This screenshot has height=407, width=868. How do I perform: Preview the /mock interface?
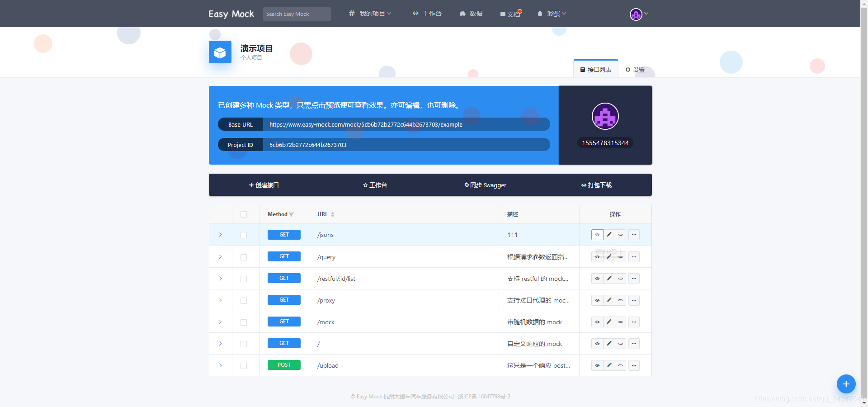[x=597, y=322]
